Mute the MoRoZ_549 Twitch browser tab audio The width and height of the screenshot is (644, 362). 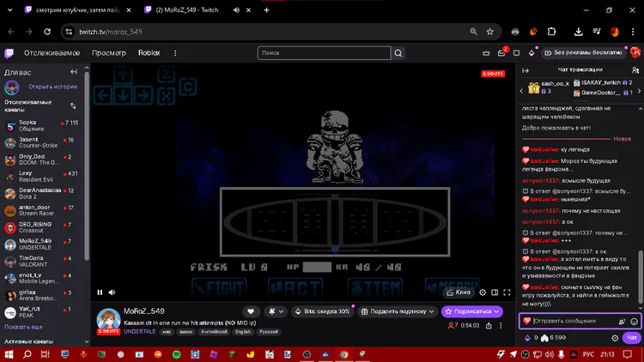point(237,10)
